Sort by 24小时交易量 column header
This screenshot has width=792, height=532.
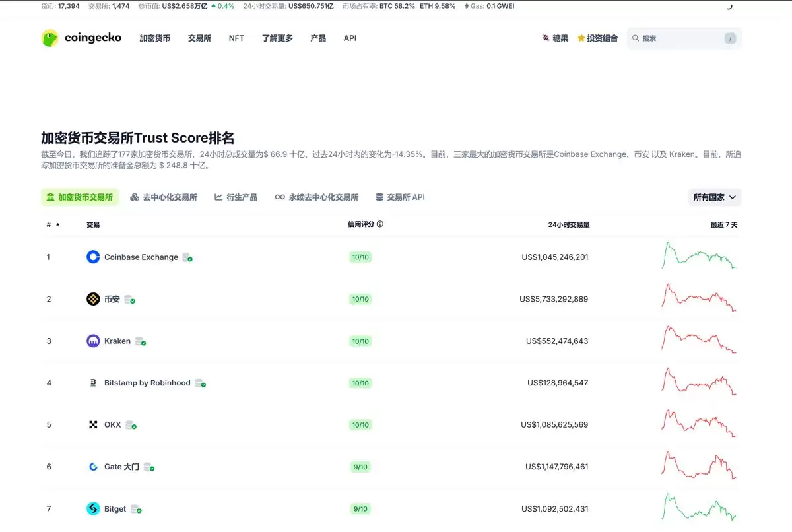coord(569,224)
